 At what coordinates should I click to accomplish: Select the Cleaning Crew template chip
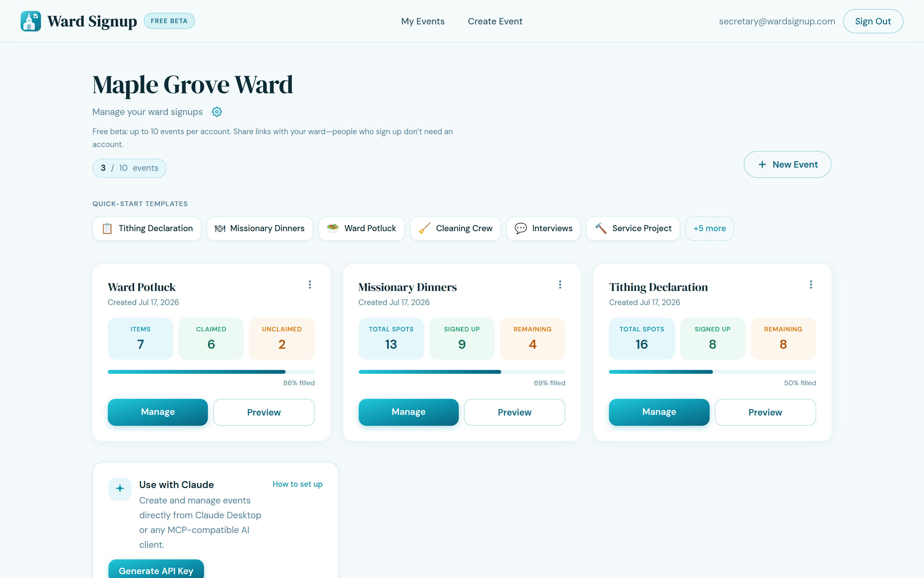coord(455,229)
